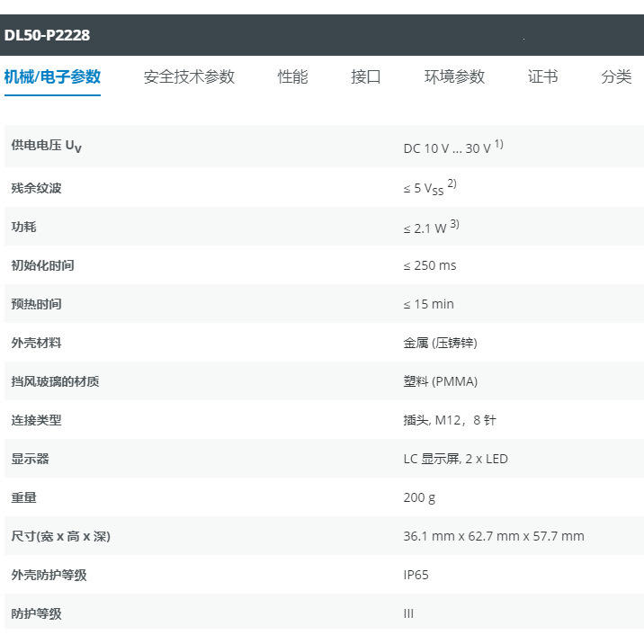Image resolution: width=644 pixels, height=644 pixels.
Task: Click footnote 1) next to supply voltage
Action: [x=498, y=144]
